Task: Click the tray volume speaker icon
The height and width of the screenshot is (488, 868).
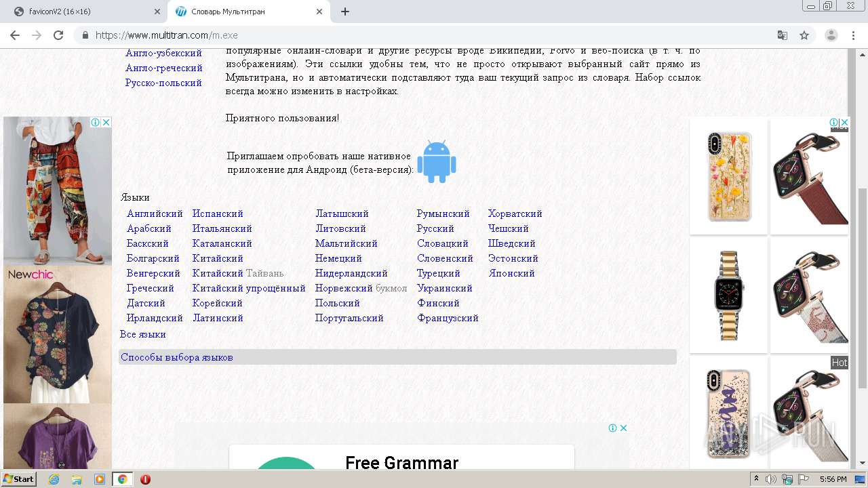Action: pyautogui.click(x=771, y=479)
